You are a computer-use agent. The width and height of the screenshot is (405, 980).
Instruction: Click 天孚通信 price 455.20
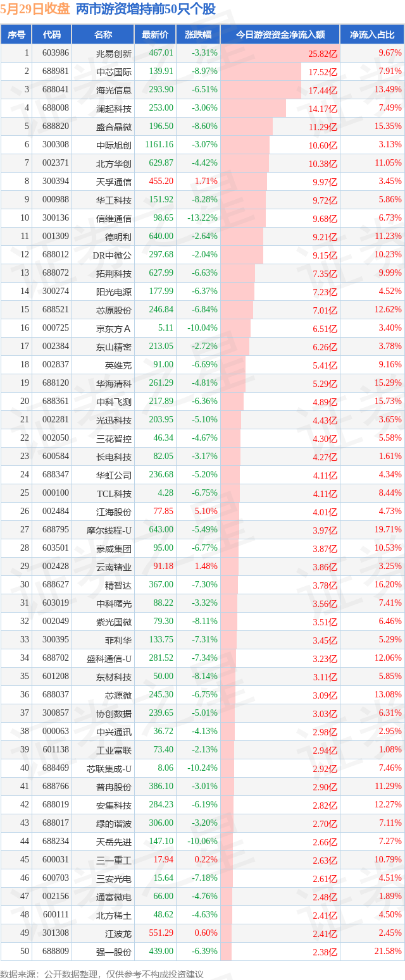161,181
